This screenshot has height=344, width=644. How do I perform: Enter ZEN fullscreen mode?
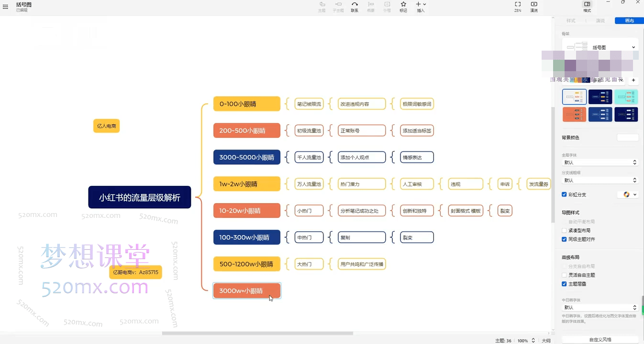click(x=518, y=6)
